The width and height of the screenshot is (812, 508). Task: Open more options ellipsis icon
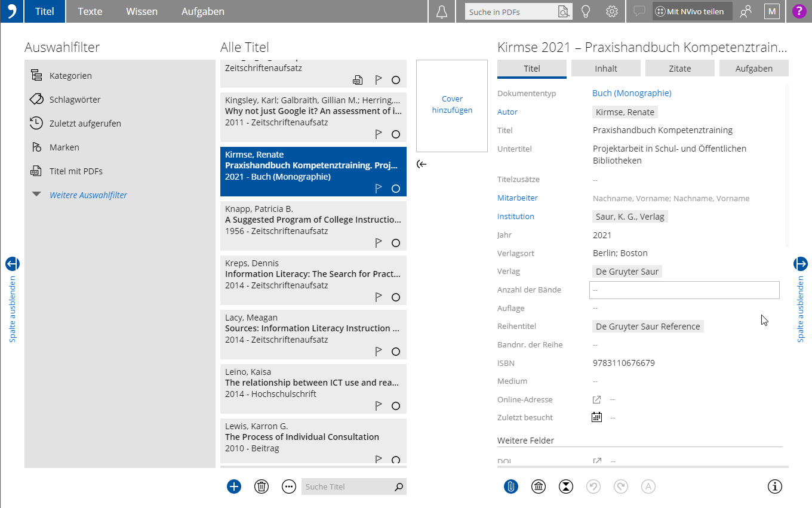pos(289,487)
